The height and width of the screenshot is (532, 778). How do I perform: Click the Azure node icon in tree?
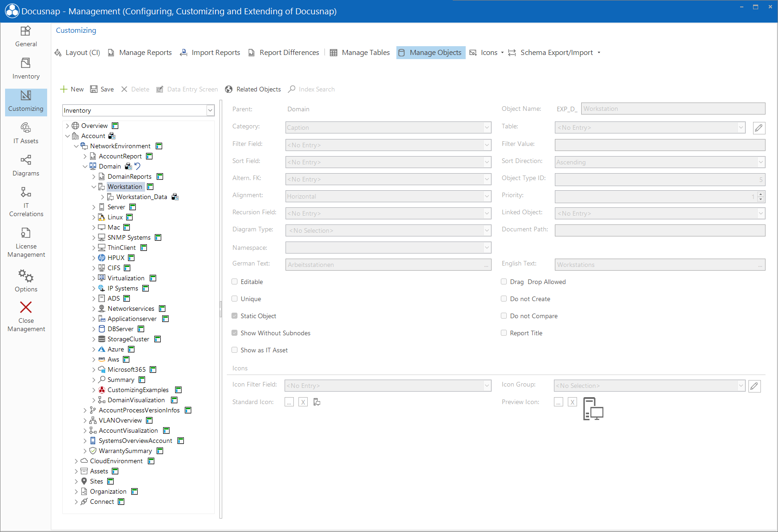[102, 349]
